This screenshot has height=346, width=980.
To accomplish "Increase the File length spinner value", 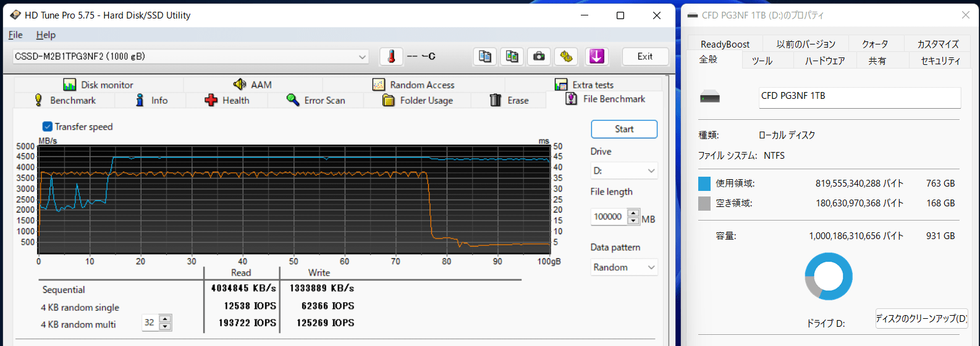I will click(x=633, y=213).
